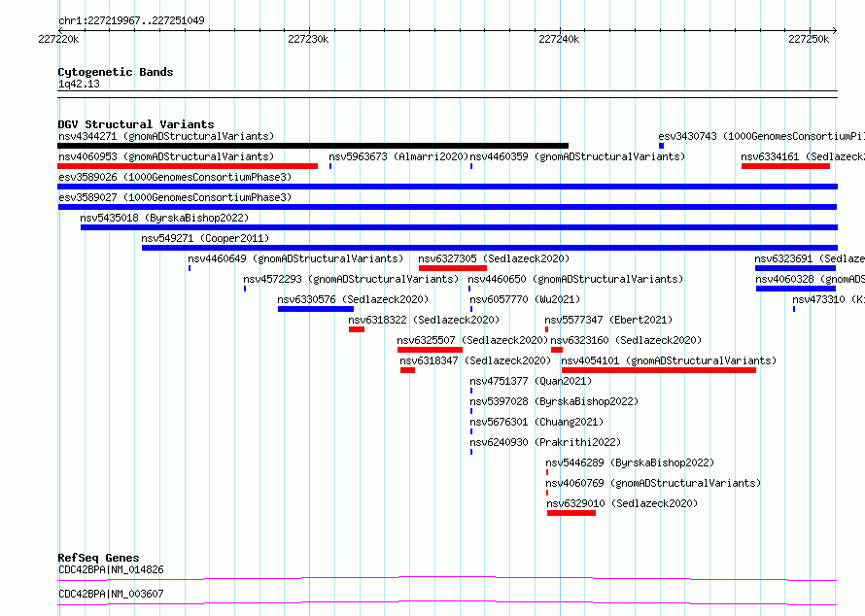Image resolution: width=865 pixels, height=616 pixels.
Task: Click nsv5397028 (ByrskaBishop2022) label
Action: point(554,401)
